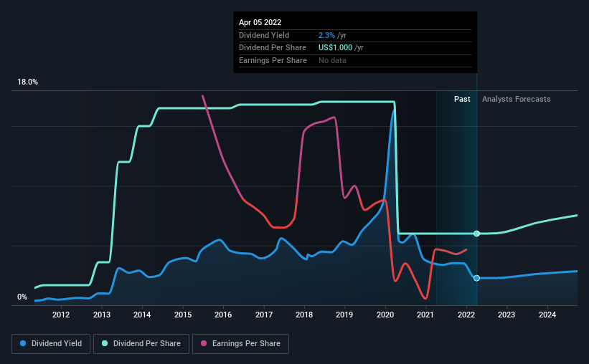Image resolution: width=589 pixels, height=364 pixels.
Task: Select the blue data point marker at Apr 2022
Action: [x=476, y=278]
